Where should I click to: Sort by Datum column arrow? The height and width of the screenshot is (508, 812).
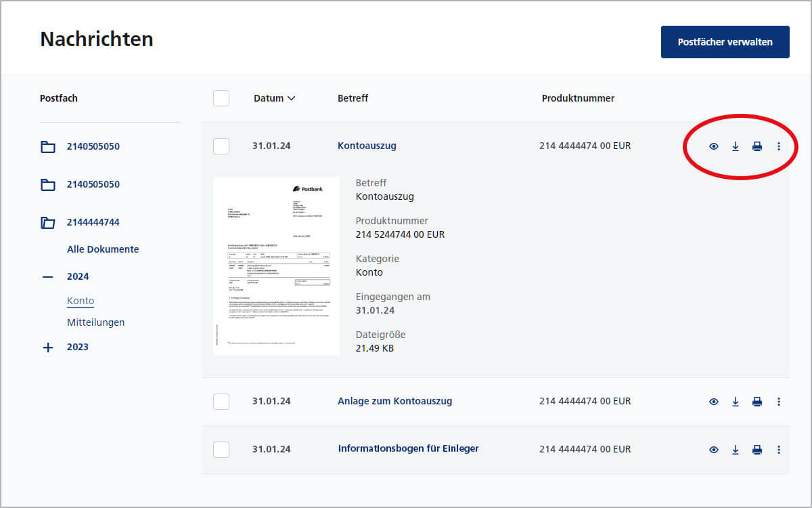pyautogui.click(x=292, y=98)
